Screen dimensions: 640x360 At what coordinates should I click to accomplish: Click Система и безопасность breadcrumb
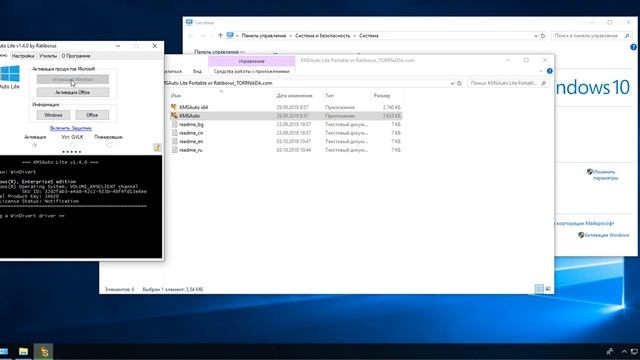coord(322,36)
